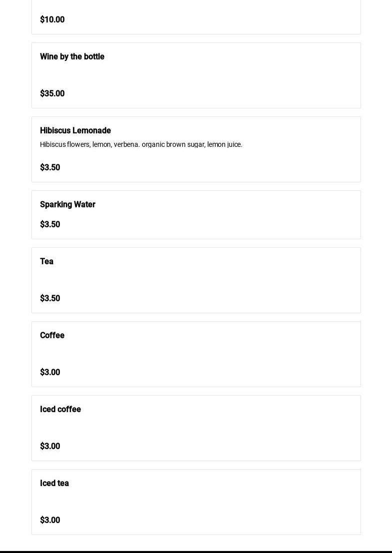Select the Tea item title
This screenshot has height=553, width=392.
[47, 261]
